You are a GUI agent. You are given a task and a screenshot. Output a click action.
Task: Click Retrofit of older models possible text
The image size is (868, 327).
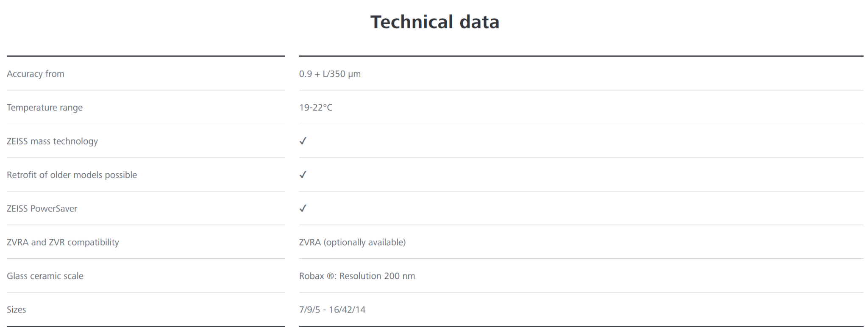(x=72, y=175)
